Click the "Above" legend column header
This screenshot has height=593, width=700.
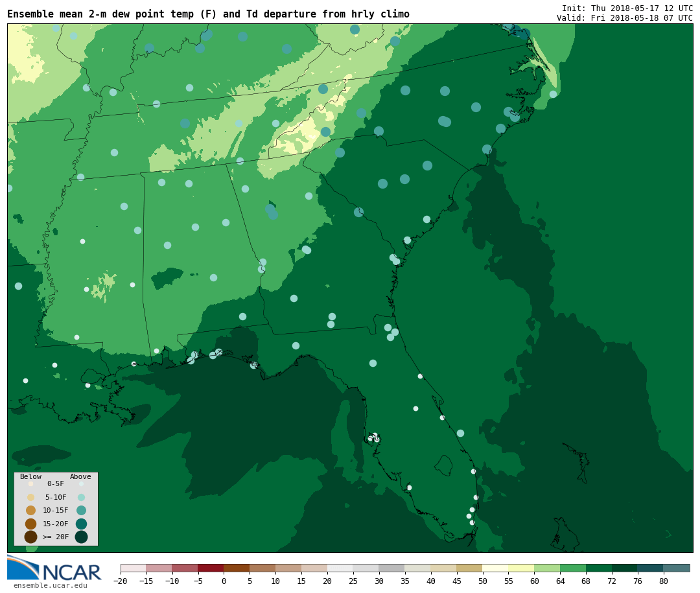click(80, 477)
